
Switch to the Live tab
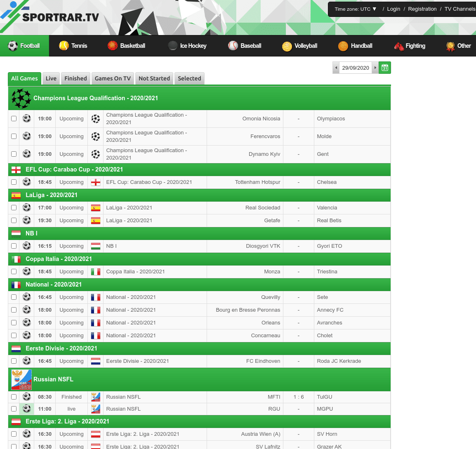click(x=51, y=78)
